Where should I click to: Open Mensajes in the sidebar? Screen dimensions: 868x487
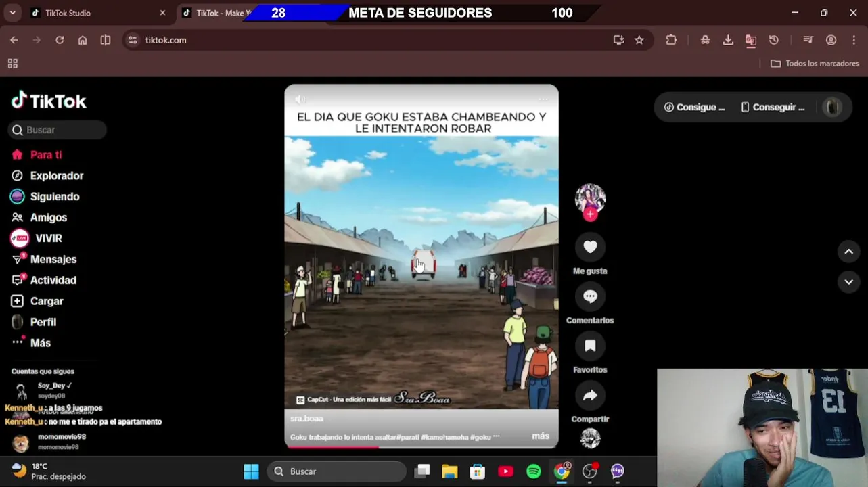[44, 260]
